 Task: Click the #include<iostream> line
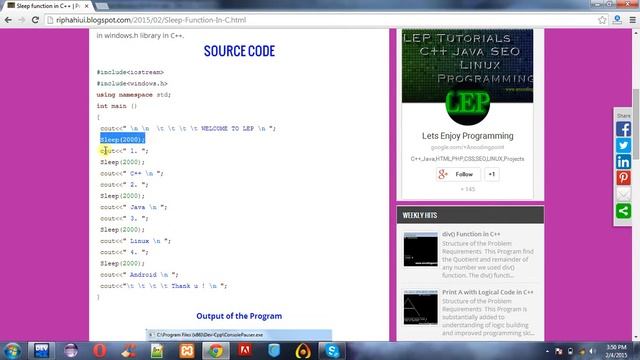point(130,72)
